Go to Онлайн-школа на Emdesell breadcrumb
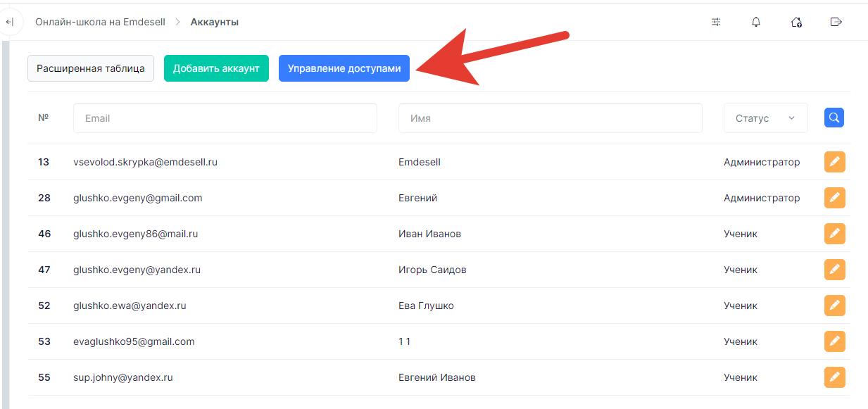868x409 pixels. point(101,22)
